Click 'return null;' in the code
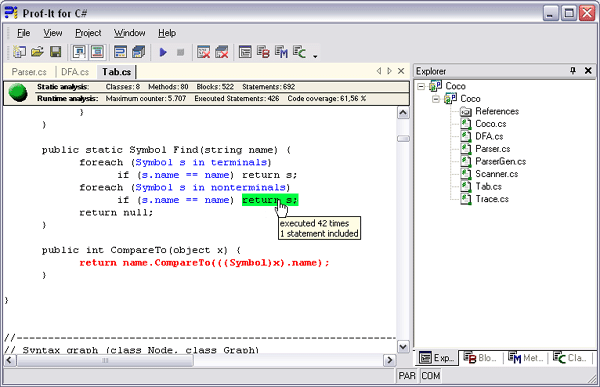Screen dimensions: 600x387 tap(116, 212)
